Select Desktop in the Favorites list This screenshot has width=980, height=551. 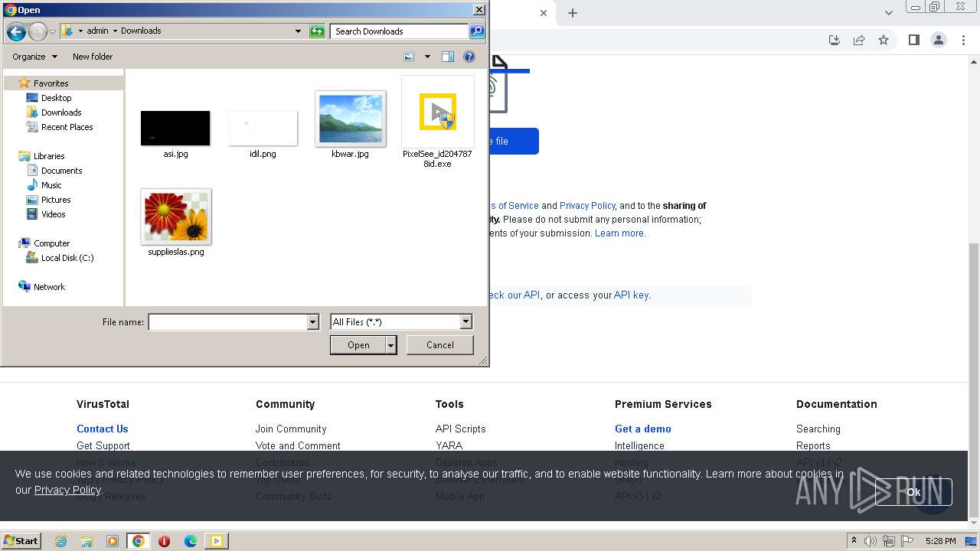56,98
